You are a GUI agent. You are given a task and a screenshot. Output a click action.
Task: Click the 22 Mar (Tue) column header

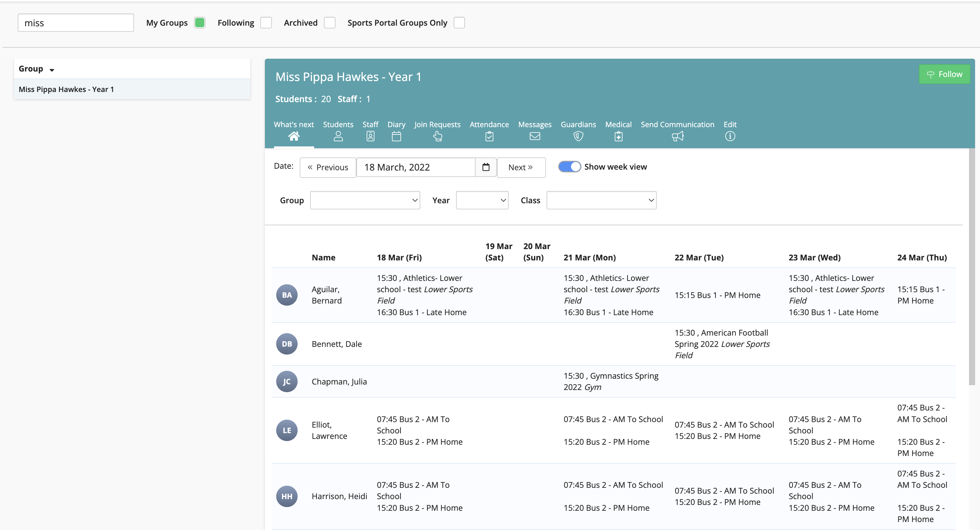(x=699, y=257)
